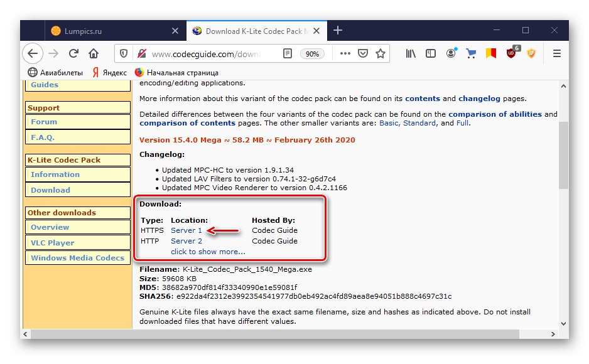Open the Basic variant link
This screenshot has width=589, height=364.
click(389, 123)
